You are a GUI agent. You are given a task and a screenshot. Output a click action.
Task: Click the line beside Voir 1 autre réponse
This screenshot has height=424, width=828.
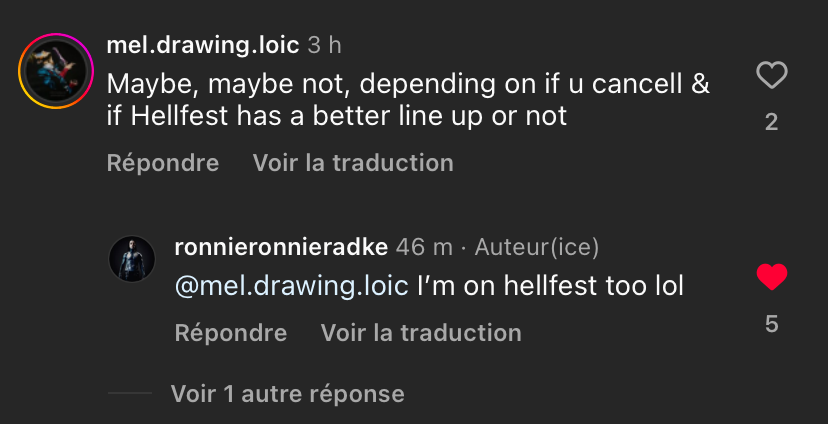point(129,393)
